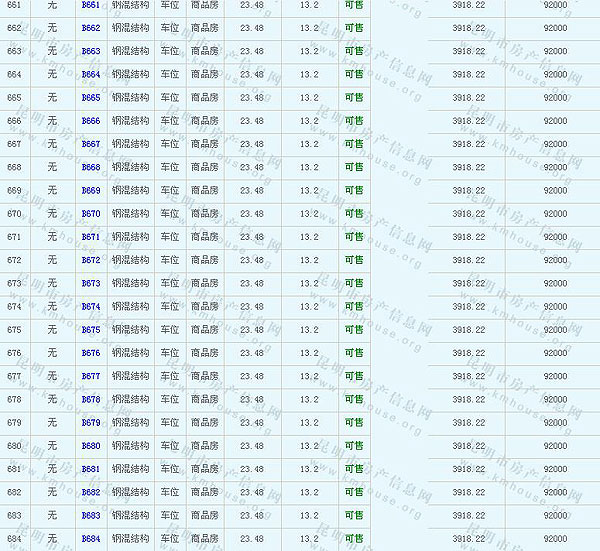Image resolution: width=600 pixels, height=551 pixels.
Task: Open the B670 parking unit link
Action: coord(90,214)
